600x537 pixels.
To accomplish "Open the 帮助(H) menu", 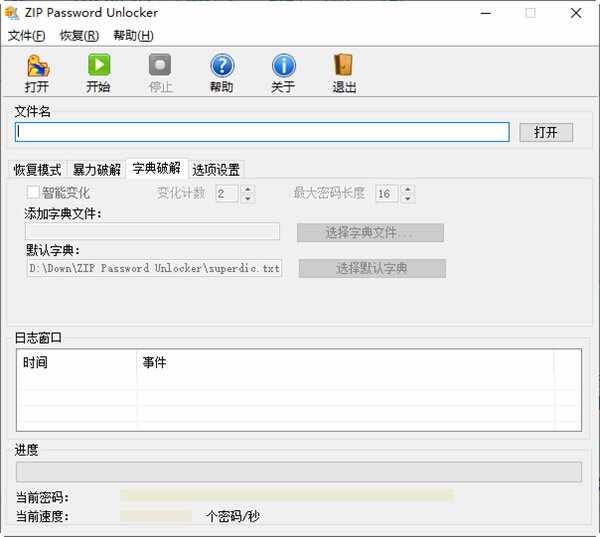I will (x=133, y=36).
